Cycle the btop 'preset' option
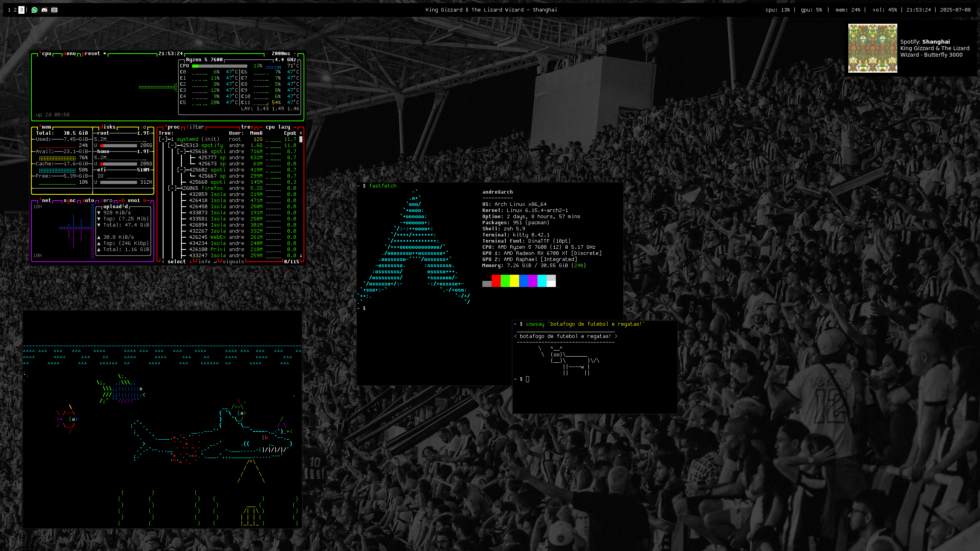980x551 pixels. [94, 54]
